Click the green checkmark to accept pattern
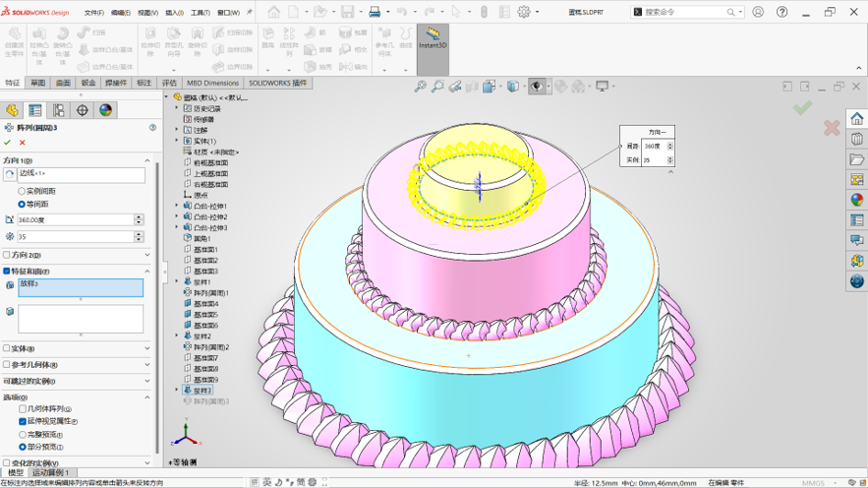868x488 pixels. [7, 143]
